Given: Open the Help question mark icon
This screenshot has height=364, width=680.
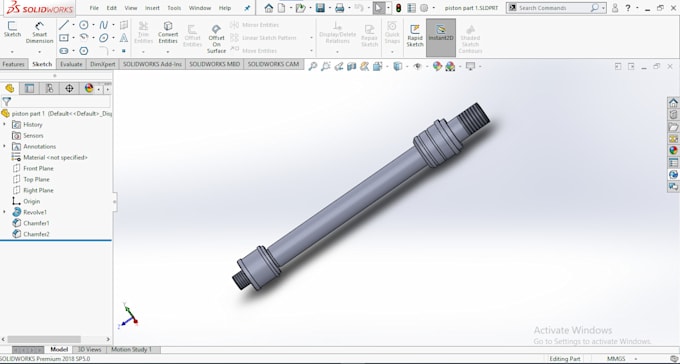Looking at the screenshot, I should tap(628, 8).
